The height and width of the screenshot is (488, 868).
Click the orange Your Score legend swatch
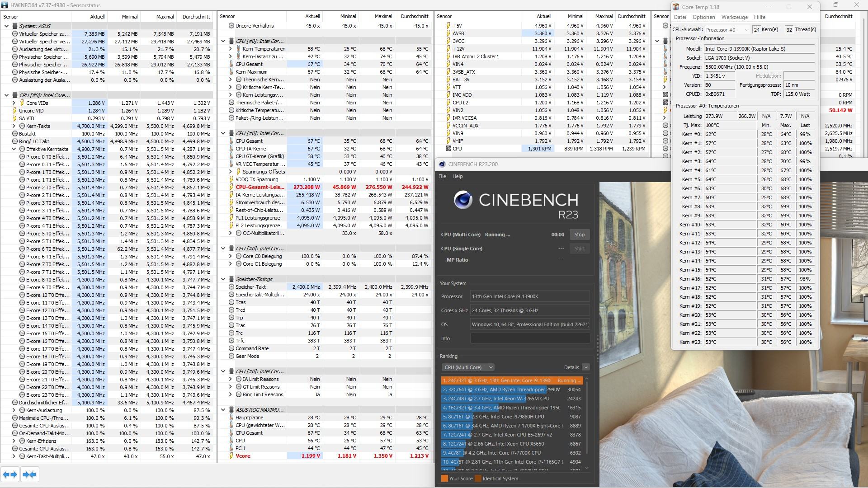(444, 479)
